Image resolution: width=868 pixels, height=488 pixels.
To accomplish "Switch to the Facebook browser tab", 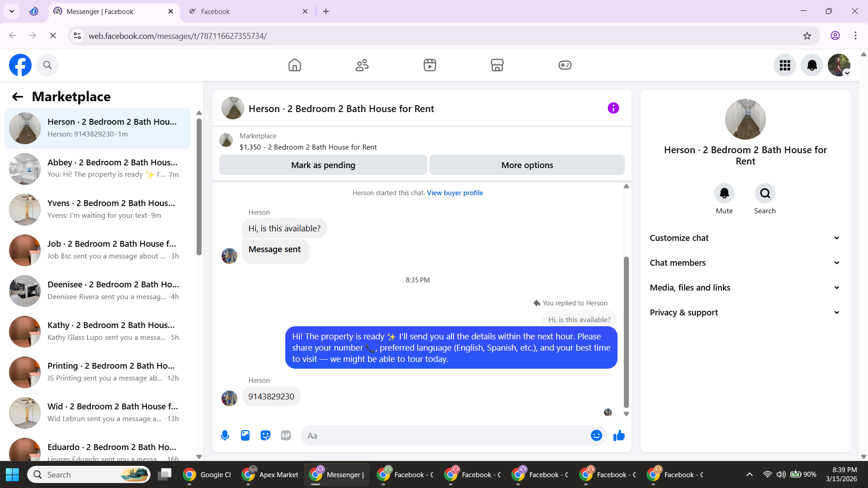I will click(x=248, y=12).
